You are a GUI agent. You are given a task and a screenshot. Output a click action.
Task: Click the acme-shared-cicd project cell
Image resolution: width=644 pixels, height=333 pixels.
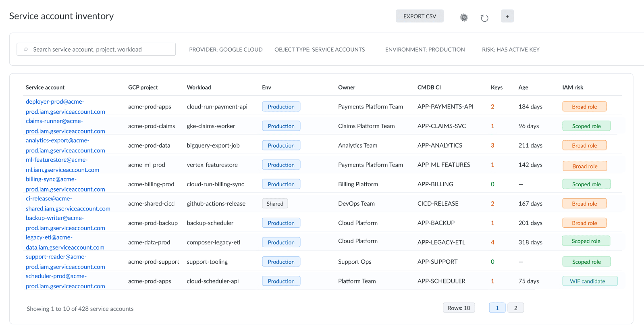click(x=151, y=204)
